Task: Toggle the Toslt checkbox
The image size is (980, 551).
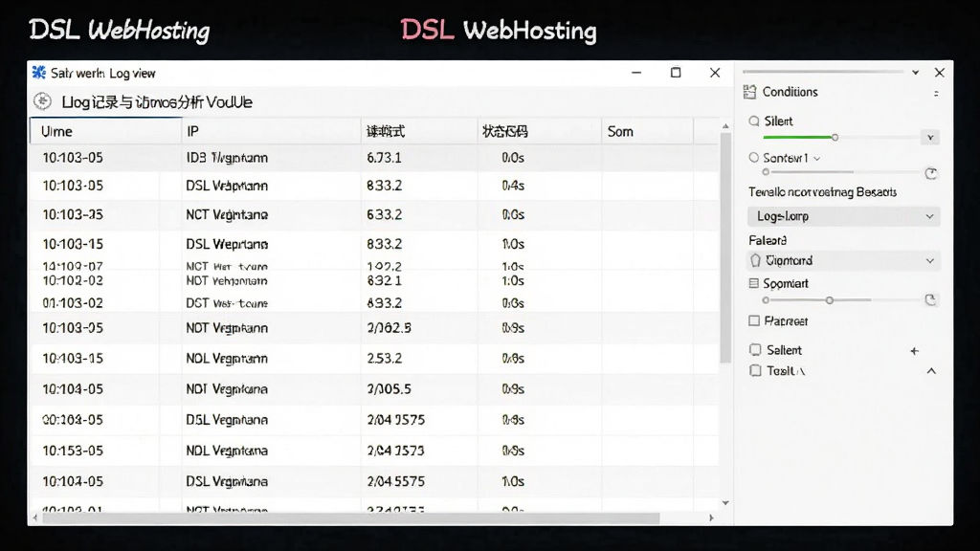Action: 756,370
